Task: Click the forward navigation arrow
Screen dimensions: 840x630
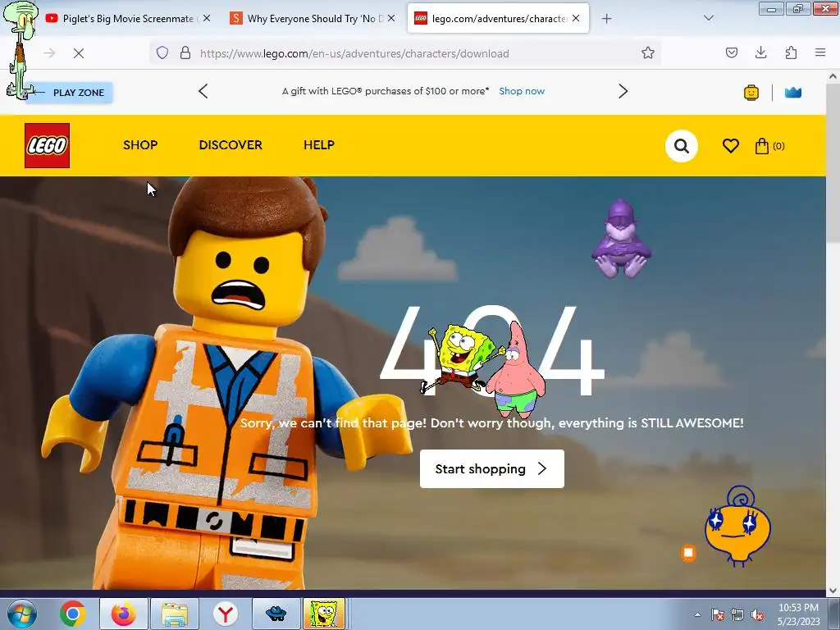Action: 49,53
